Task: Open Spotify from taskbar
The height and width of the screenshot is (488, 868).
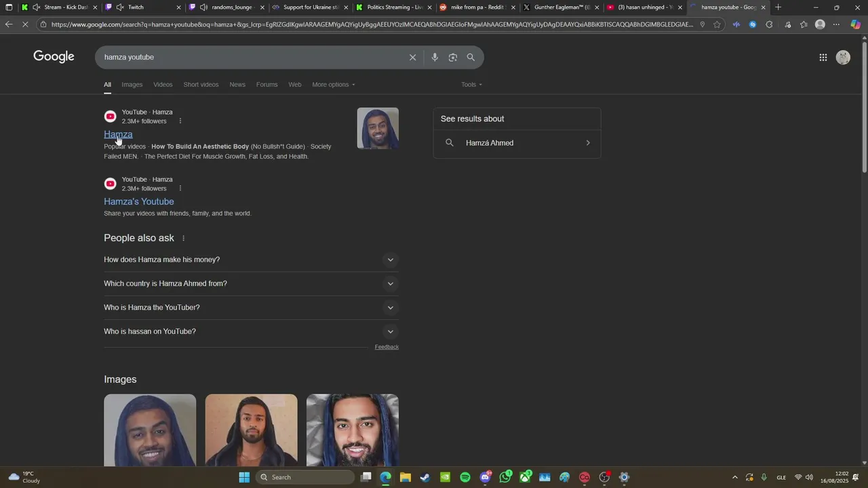Action: [465, 477]
